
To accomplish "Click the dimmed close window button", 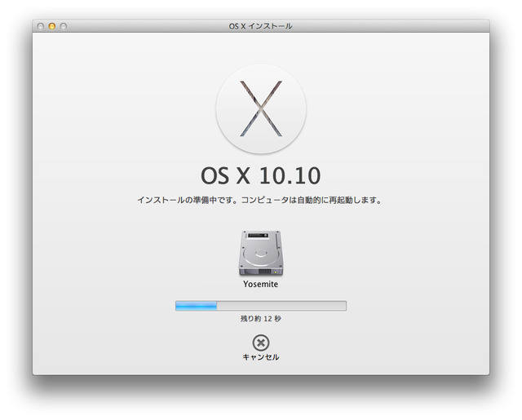I will click(41, 26).
